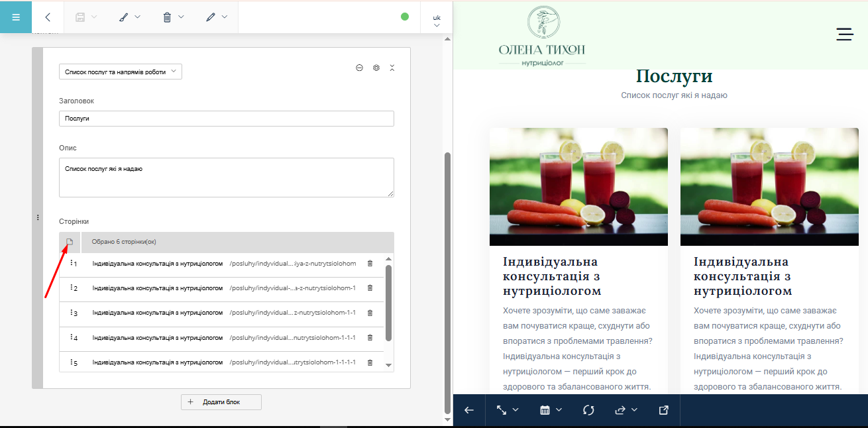Click the back chevron in editor toolbar
This screenshot has height=428, width=868.
coord(48,17)
